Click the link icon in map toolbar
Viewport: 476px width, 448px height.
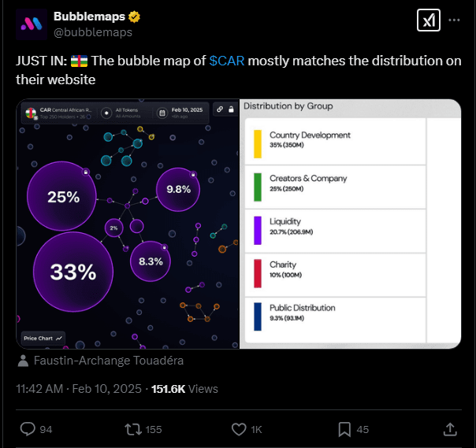coord(220,109)
